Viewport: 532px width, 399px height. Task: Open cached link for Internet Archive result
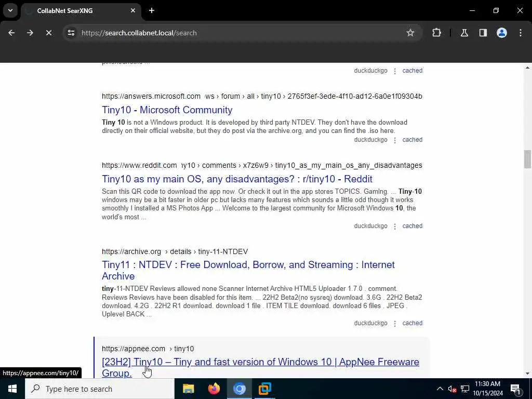point(412,323)
